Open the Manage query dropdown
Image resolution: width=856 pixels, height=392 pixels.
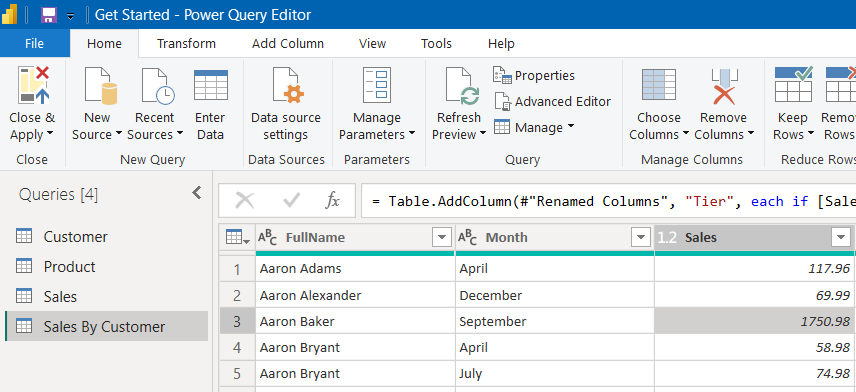pos(534,127)
